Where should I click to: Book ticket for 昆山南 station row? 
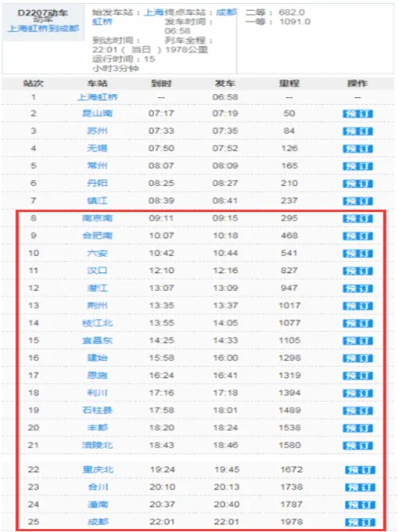[x=358, y=113]
